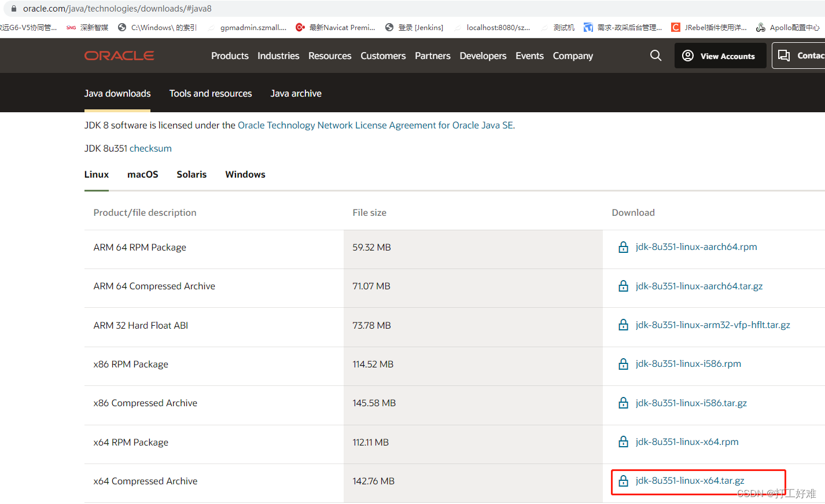Download jdk-8u351-linux-x64.rpm
The height and width of the screenshot is (504, 825).
click(687, 442)
